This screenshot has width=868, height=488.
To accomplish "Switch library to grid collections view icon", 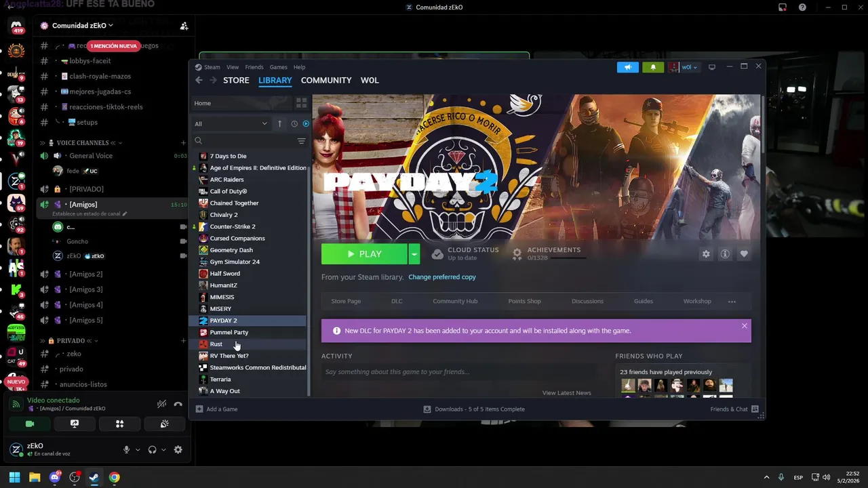I will click(x=301, y=103).
